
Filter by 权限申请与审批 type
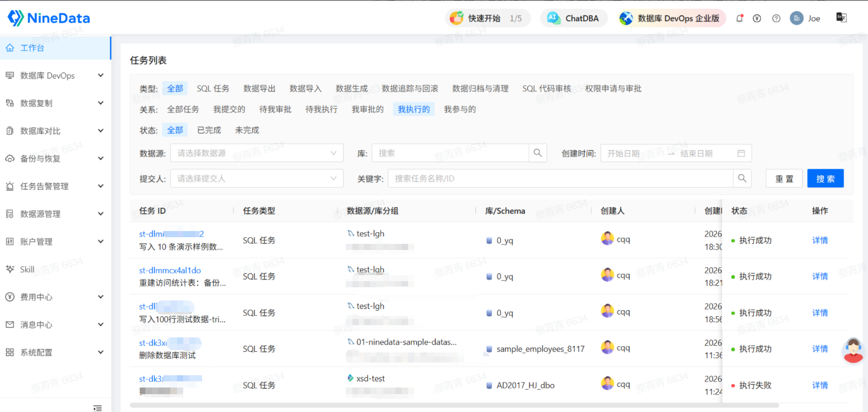coord(614,89)
